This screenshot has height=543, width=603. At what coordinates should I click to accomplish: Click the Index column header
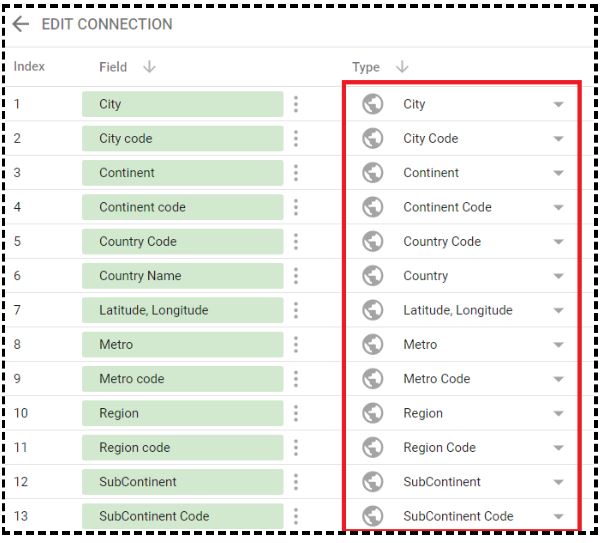click(x=29, y=66)
